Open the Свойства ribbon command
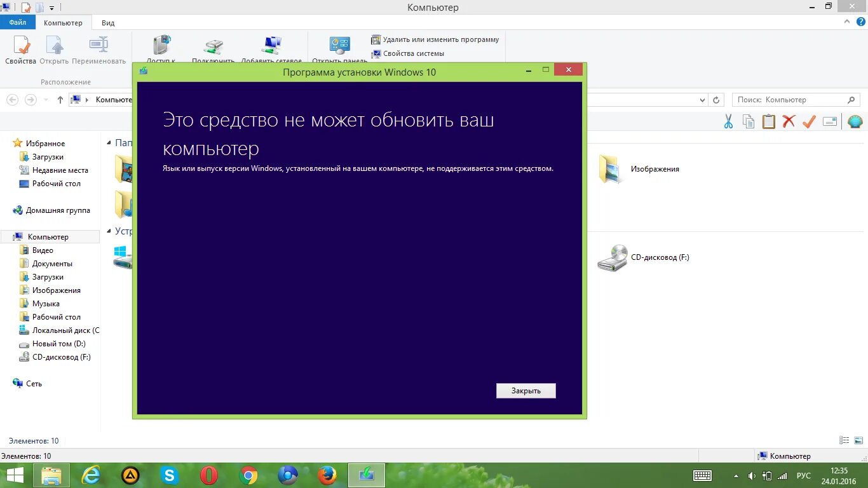 tap(20, 50)
